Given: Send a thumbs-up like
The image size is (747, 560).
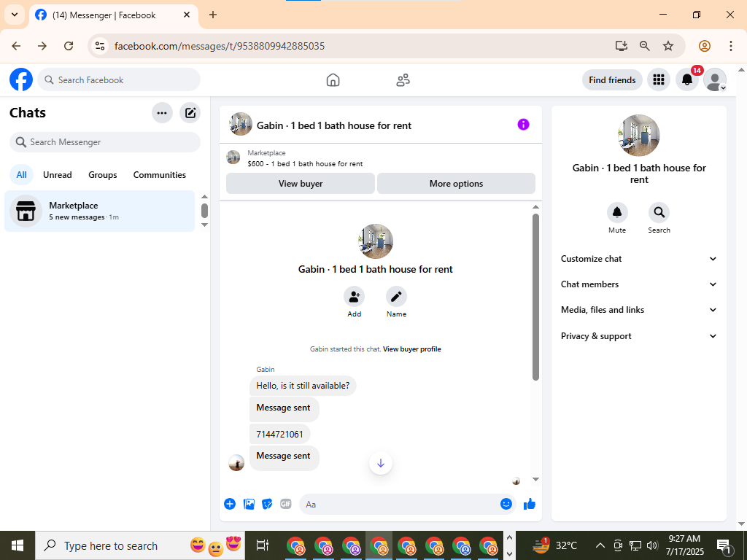Looking at the screenshot, I should click(x=530, y=505).
